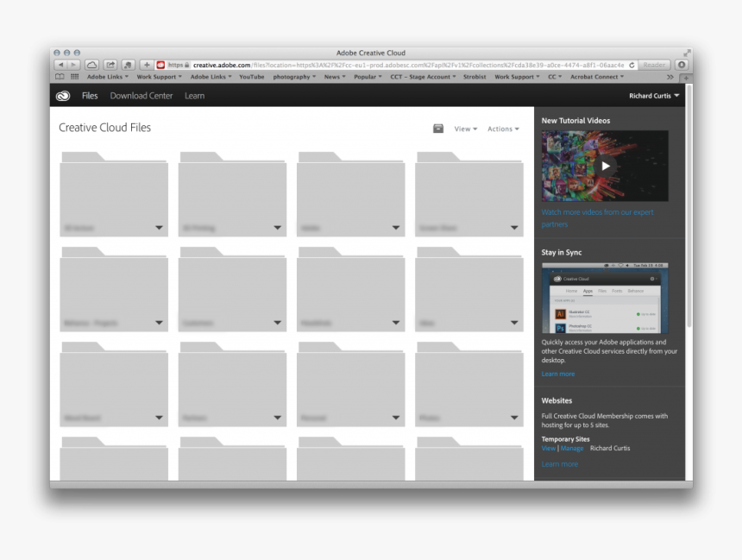Go back using the Safari back arrow
Image resolution: width=742 pixels, height=560 pixels.
pos(60,65)
